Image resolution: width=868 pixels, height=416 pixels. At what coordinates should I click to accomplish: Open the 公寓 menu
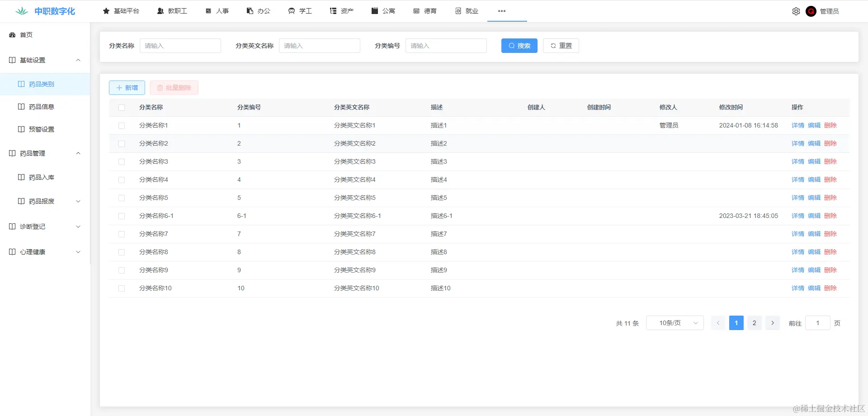383,11
